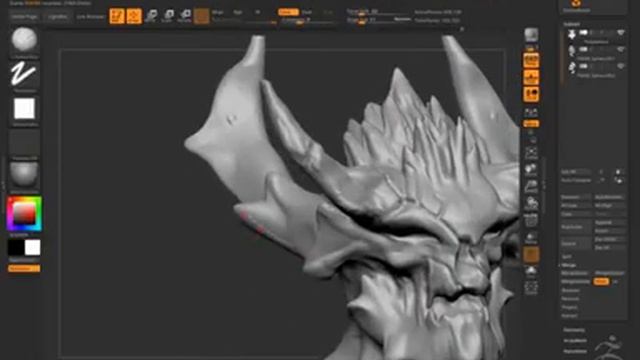Select the black secondary color swatch

pyautogui.click(x=16, y=247)
